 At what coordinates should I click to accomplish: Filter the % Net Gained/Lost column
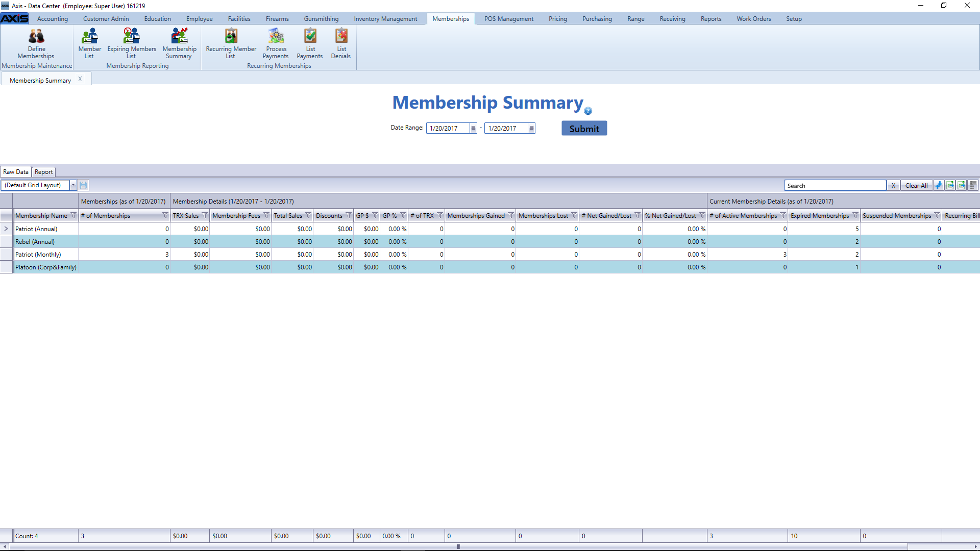[x=702, y=215]
